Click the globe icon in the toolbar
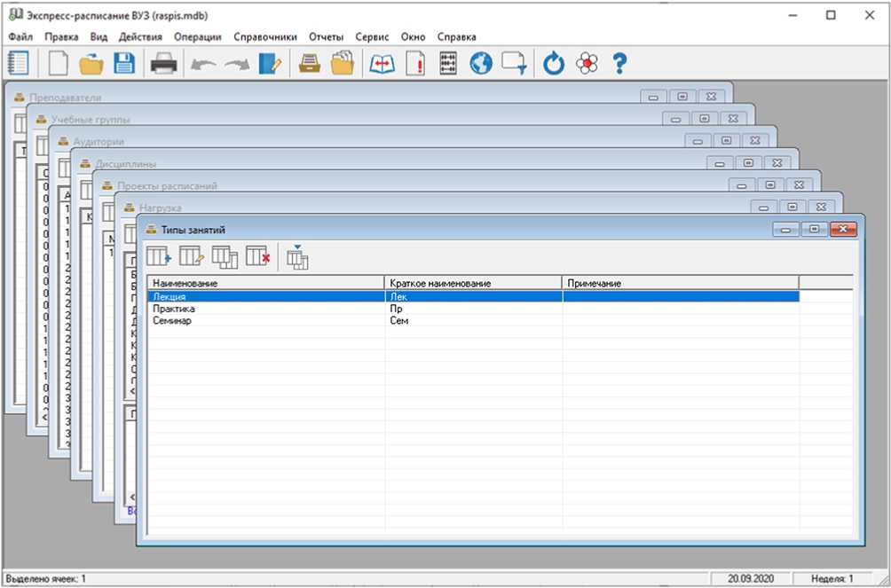Image resolution: width=891 pixels, height=588 pixels. coord(481,64)
